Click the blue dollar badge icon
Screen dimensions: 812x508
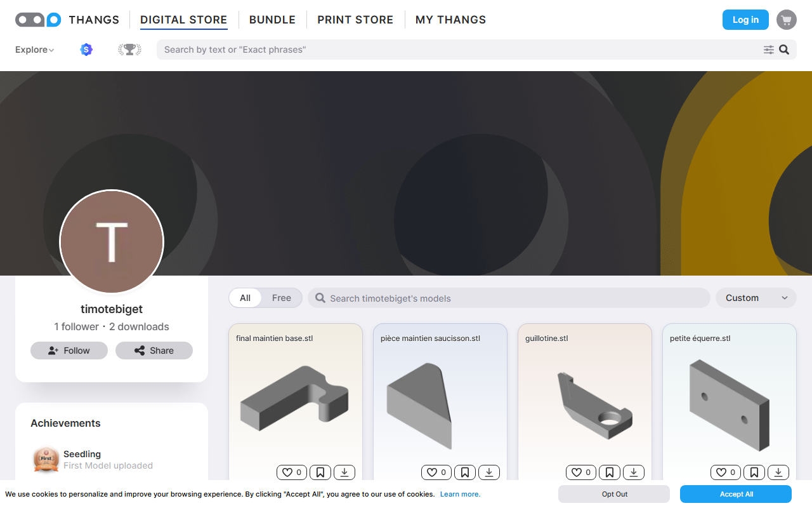[86, 50]
